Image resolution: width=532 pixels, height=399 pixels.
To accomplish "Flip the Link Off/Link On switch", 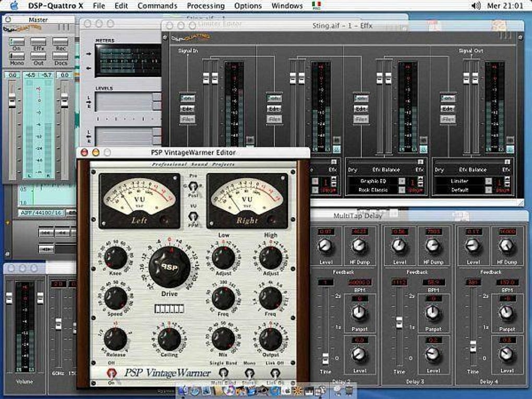I will point(275,373).
